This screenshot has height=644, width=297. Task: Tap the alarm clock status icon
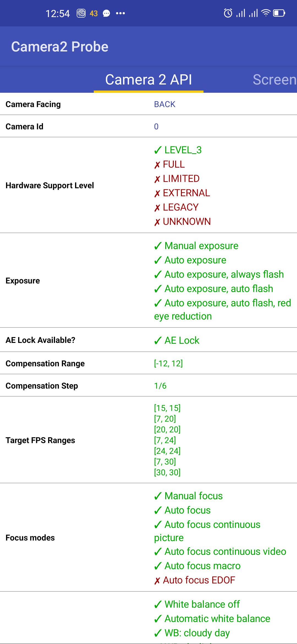228,13
